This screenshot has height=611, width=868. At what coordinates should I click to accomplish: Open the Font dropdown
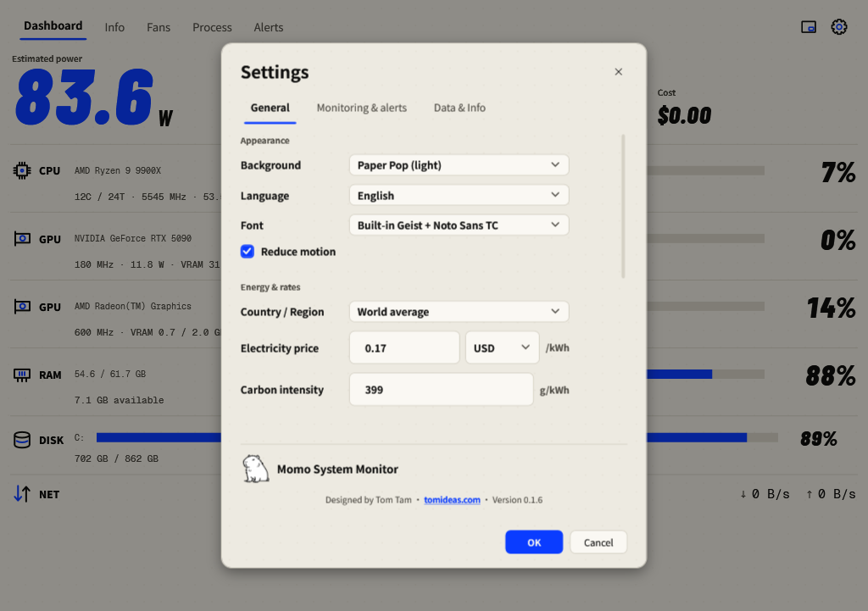pyautogui.click(x=459, y=225)
